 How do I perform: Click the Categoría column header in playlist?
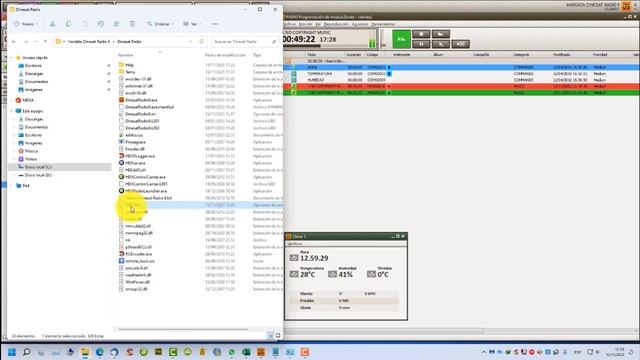pos(521,55)
